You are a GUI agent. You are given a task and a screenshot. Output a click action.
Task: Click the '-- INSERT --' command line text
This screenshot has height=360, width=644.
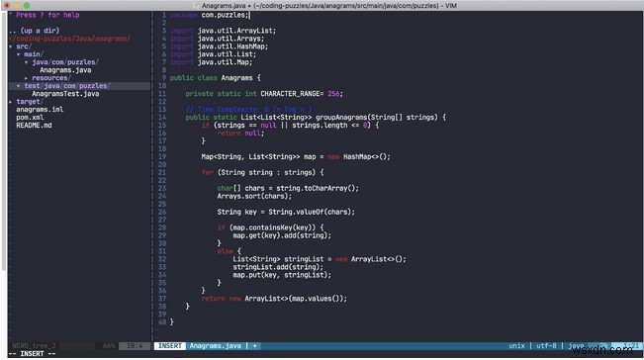click(32, 354)
